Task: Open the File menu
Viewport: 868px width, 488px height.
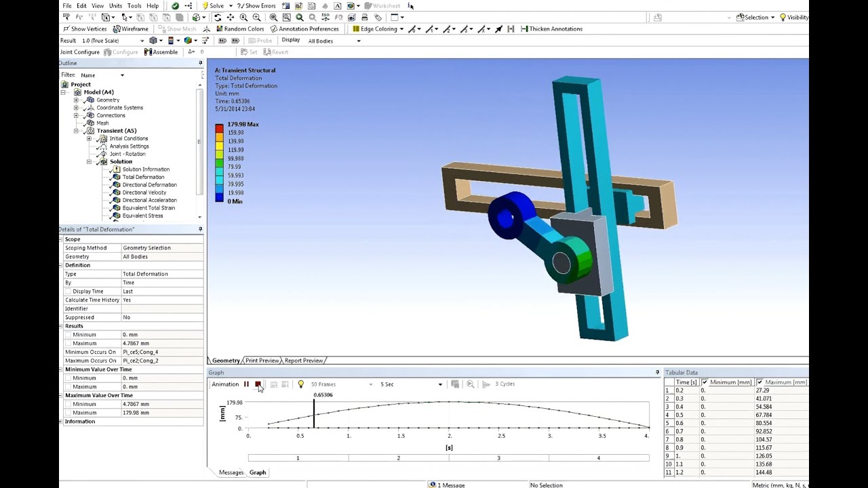Action: 67,5
